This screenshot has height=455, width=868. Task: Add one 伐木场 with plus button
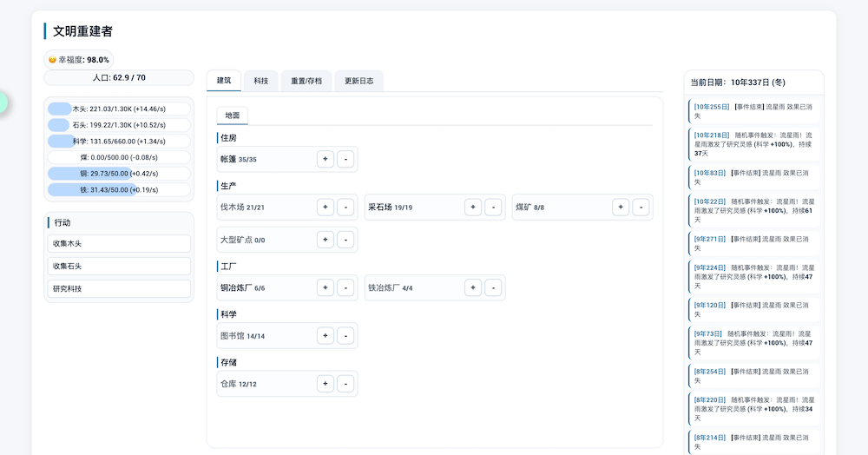(x=325, y=207)
